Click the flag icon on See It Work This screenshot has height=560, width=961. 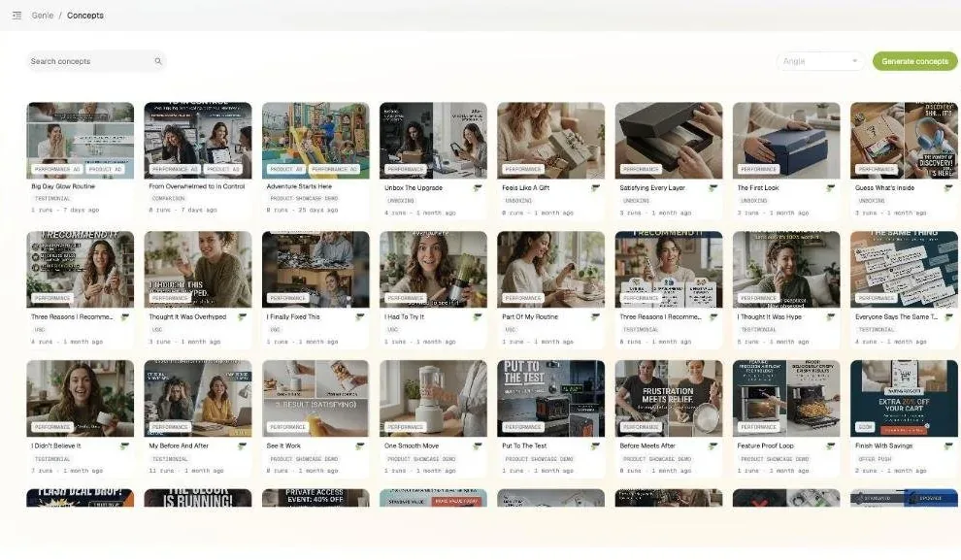click(360, 446)
